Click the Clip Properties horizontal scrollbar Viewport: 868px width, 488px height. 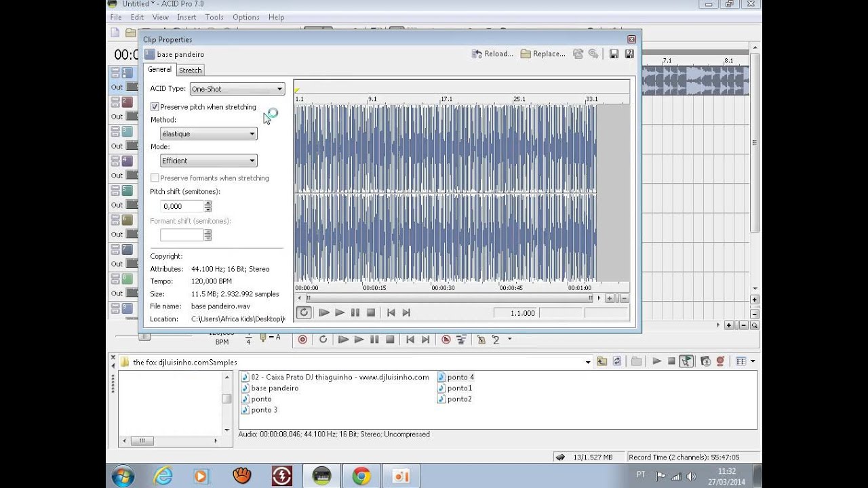click(448, 298)
